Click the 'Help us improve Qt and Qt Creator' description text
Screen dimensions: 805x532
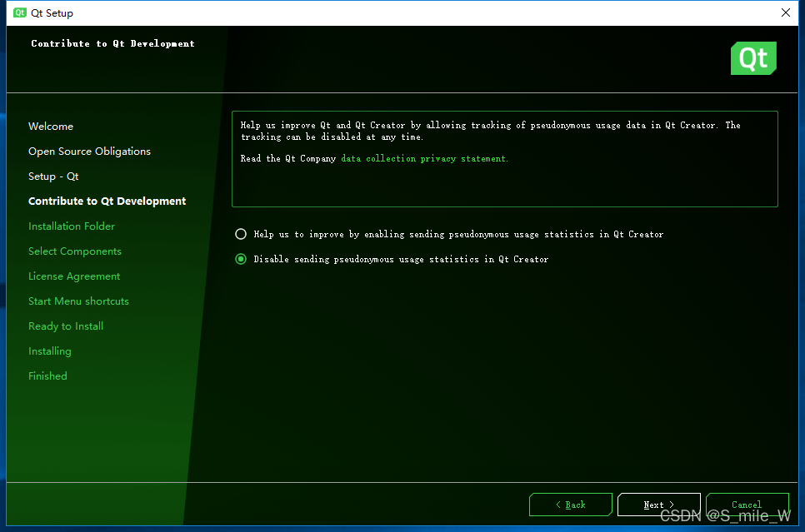tap(490, 131)
